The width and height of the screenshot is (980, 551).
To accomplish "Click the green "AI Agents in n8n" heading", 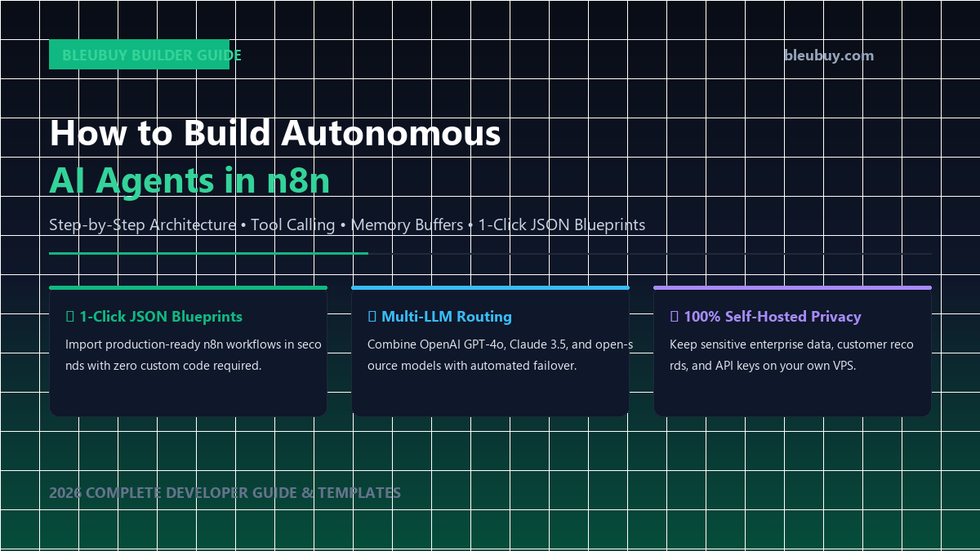I will [189, 181].
